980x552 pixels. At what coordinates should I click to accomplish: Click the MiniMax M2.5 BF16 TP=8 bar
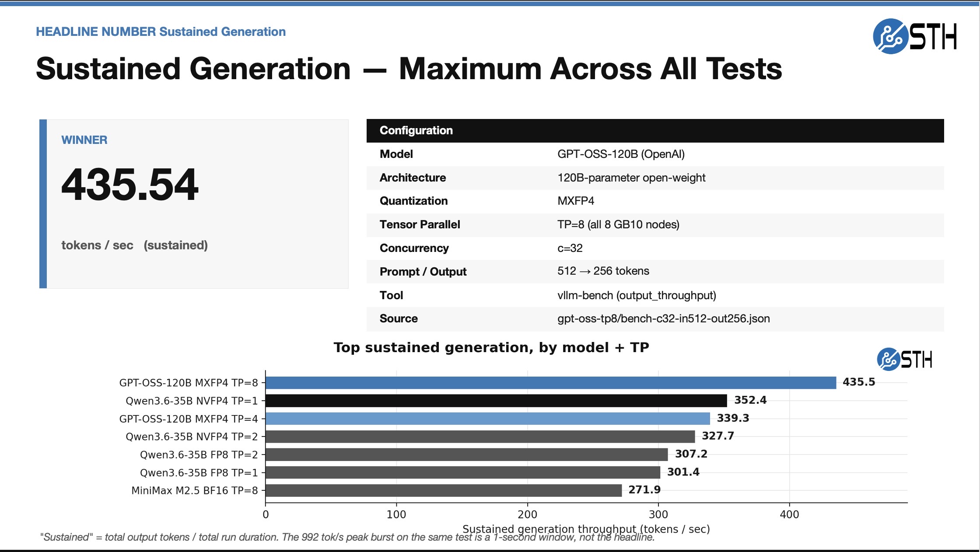[x=443, y=490]
